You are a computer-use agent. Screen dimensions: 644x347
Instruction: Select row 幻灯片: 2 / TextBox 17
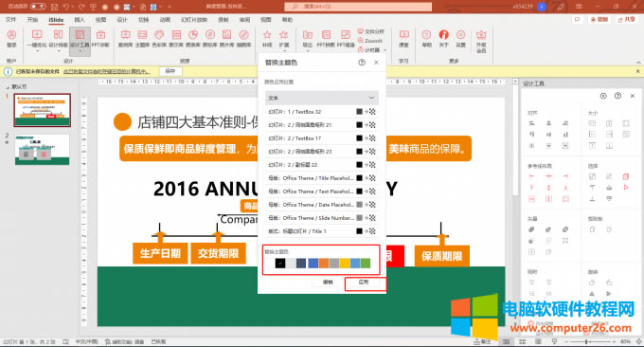click(x=322, y=138)
